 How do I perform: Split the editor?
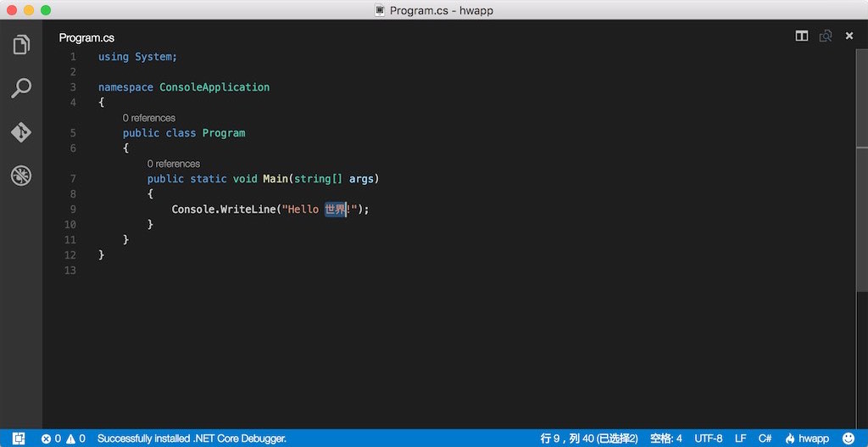pos(802,36)
